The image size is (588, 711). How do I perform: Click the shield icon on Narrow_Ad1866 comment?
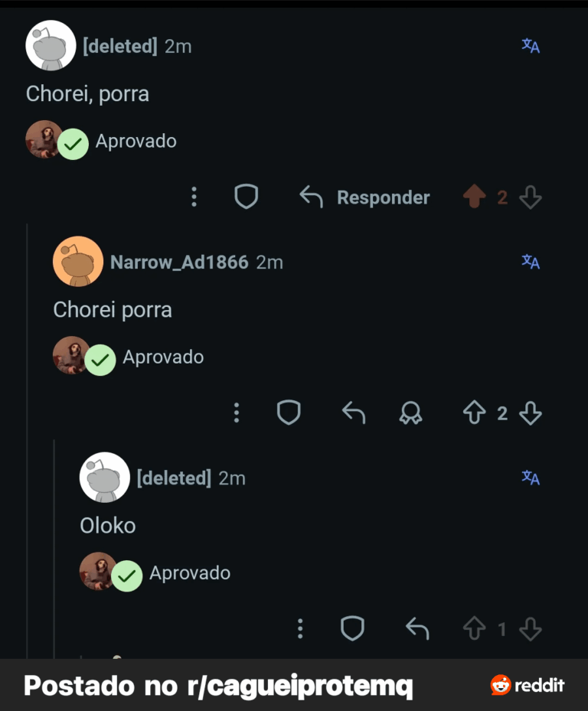[x=289, y=413]
